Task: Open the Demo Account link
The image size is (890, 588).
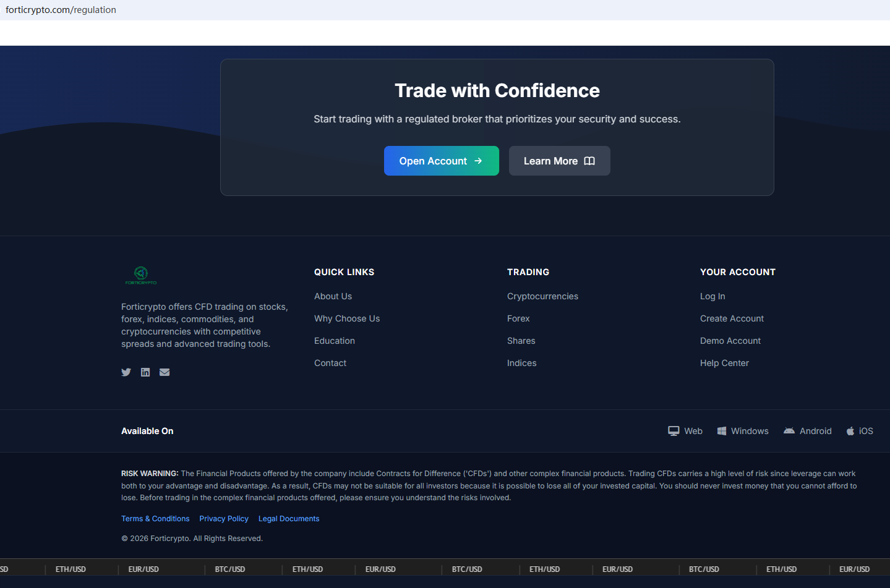Action: point(730,341)
